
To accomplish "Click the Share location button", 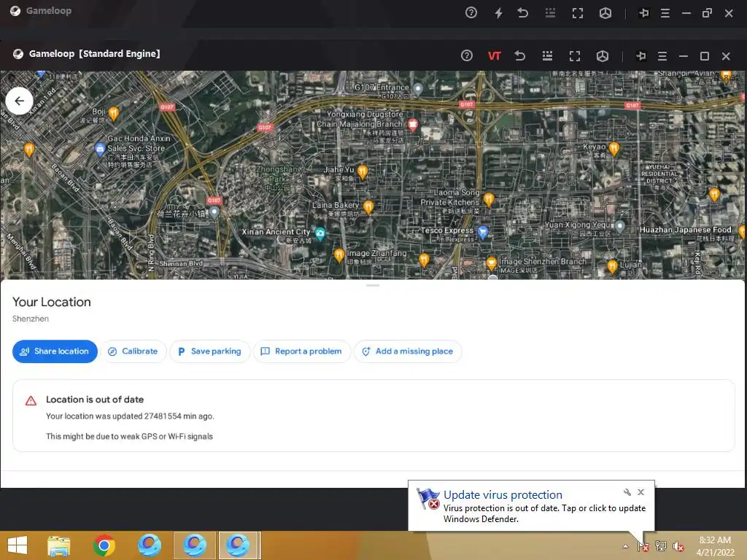I will coord(55,351).
